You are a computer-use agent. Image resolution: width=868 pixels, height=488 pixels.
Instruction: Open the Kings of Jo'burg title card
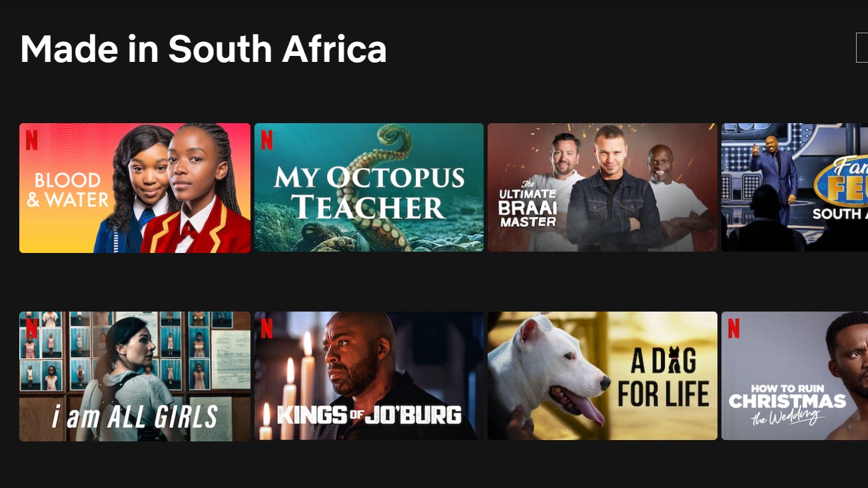click(x=369, y=376)
